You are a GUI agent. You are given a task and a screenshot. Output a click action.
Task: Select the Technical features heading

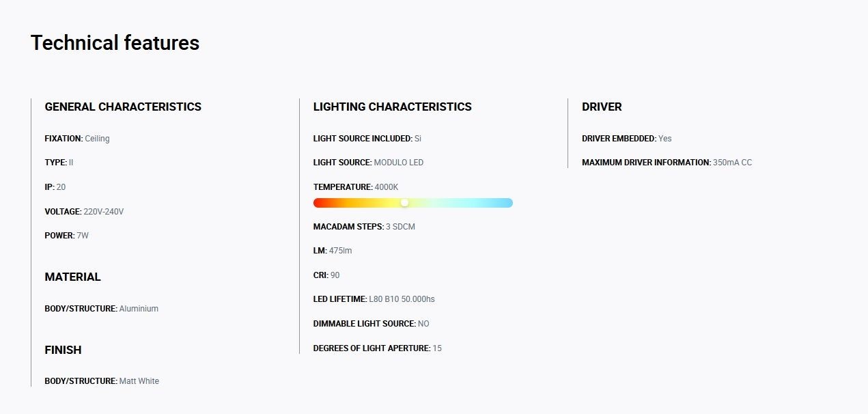115,43
